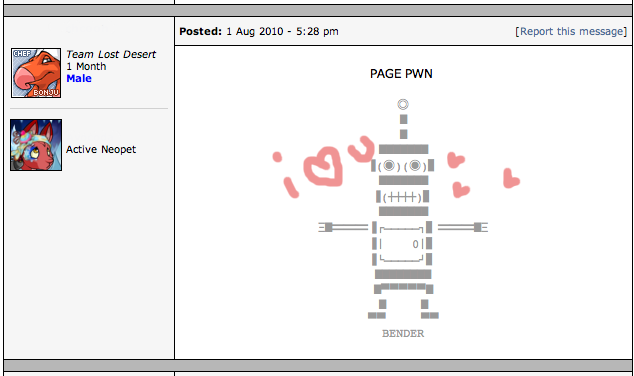Click the rightmost small pink heart
634x376 pixels.
pyautogui.click(x=511, y=178)
